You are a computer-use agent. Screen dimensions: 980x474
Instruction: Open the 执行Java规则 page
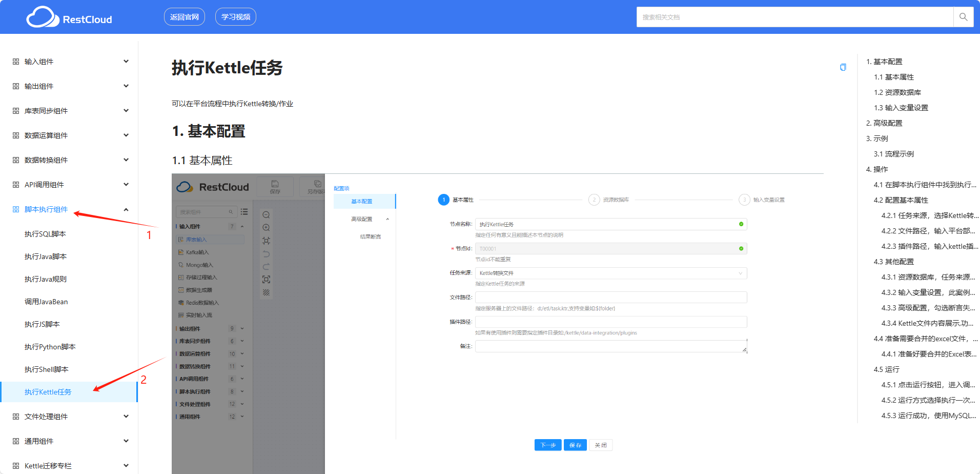click(46, 279)
